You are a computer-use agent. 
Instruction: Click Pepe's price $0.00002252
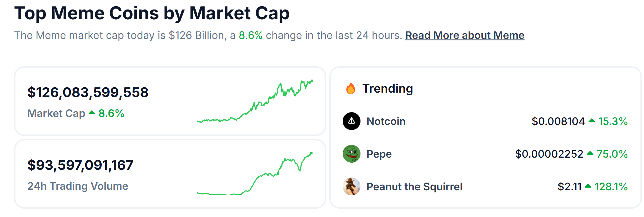coord(549,154)
